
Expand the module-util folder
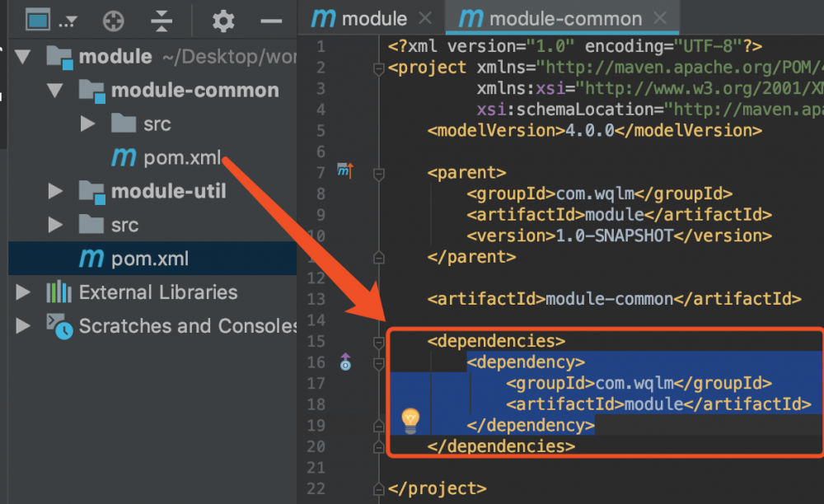(55, 192)
